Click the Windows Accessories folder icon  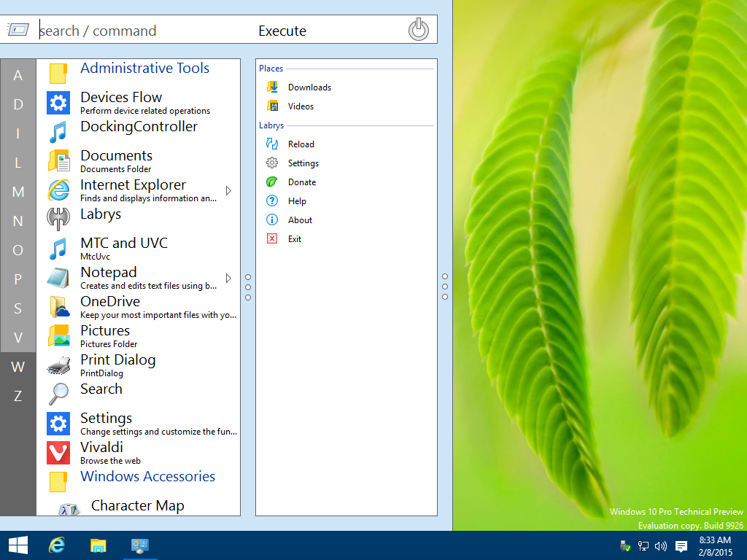click(x=58, y=482)
